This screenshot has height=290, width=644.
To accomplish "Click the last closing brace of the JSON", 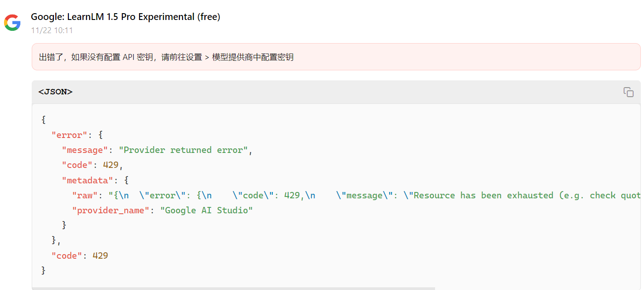I will click(44, 271).
